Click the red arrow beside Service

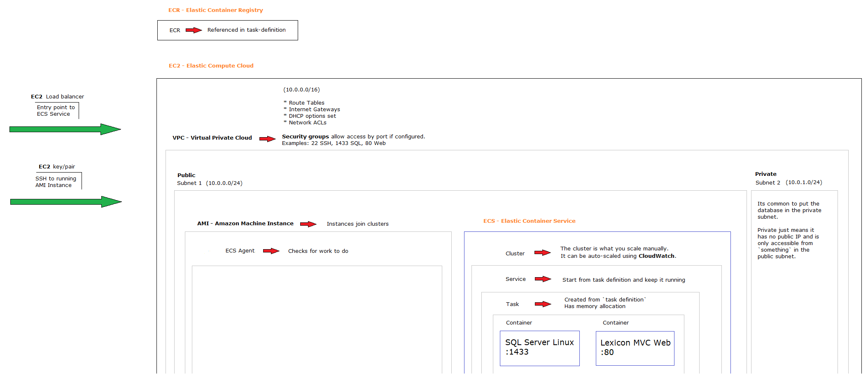point(543,279)
